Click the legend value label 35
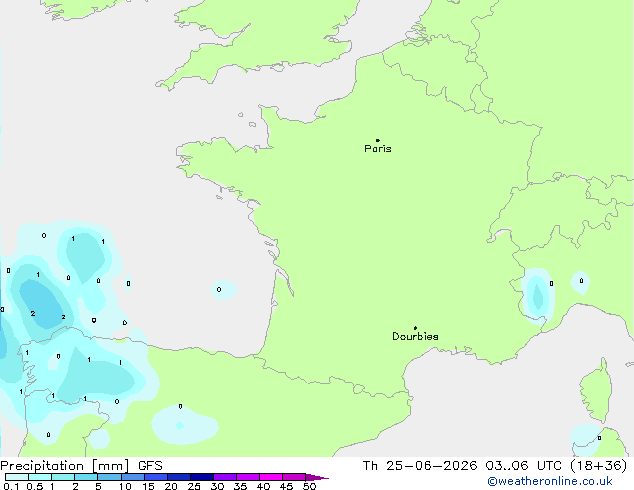 [x=240, y=486]
